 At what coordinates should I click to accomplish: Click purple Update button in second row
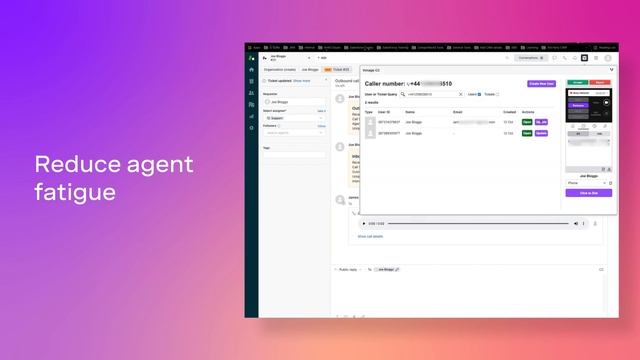click(x=541, y=133)
